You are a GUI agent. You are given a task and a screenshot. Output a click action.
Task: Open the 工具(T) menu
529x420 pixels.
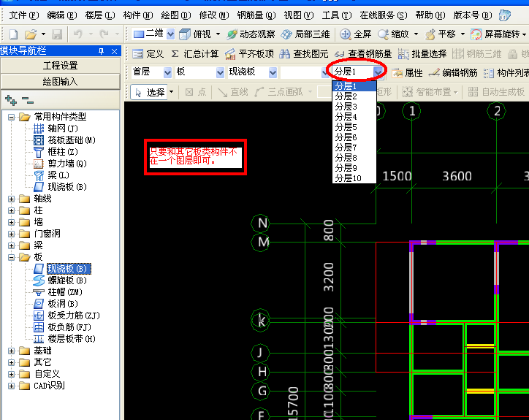tap(337, 15)
